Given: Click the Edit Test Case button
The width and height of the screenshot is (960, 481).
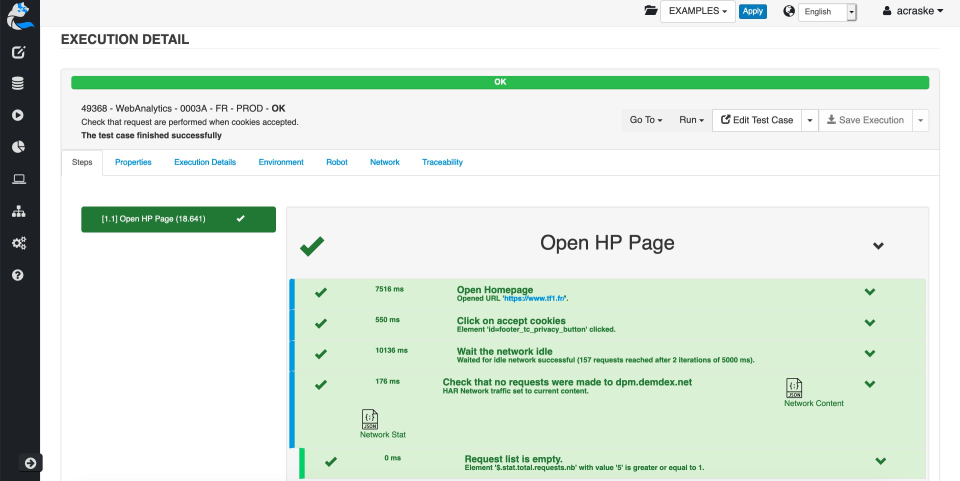Looking at the screenshot, I should tap(757, 121).
